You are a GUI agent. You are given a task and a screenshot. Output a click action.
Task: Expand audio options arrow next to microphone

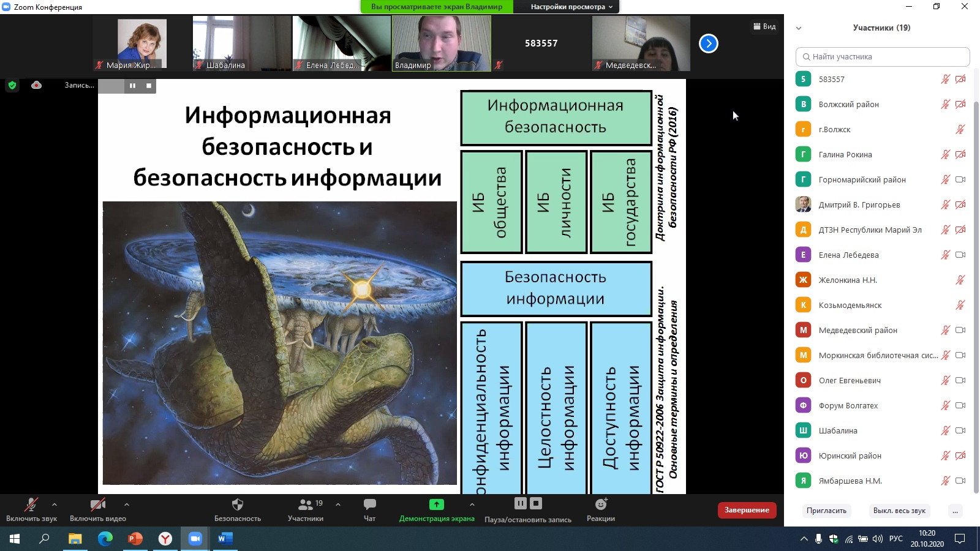55,504
